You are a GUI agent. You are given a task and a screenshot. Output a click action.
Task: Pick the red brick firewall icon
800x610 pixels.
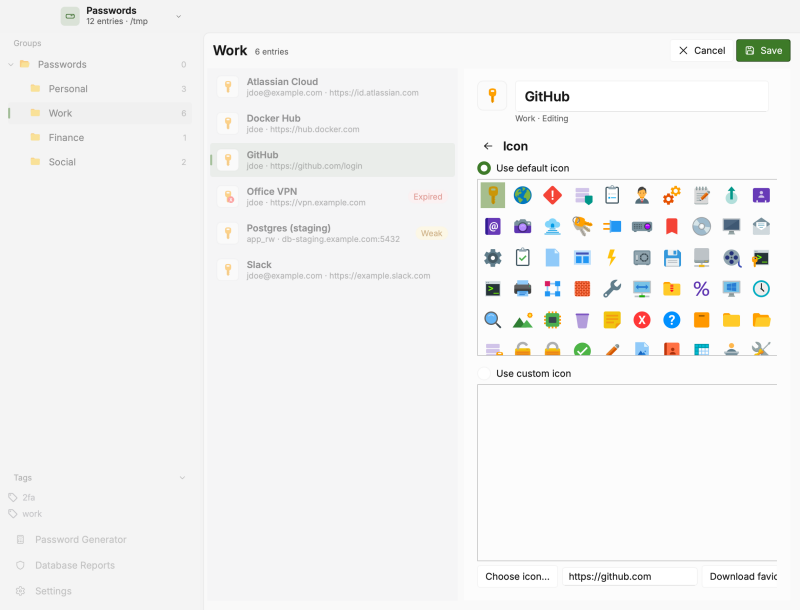[x=582, y=289]
